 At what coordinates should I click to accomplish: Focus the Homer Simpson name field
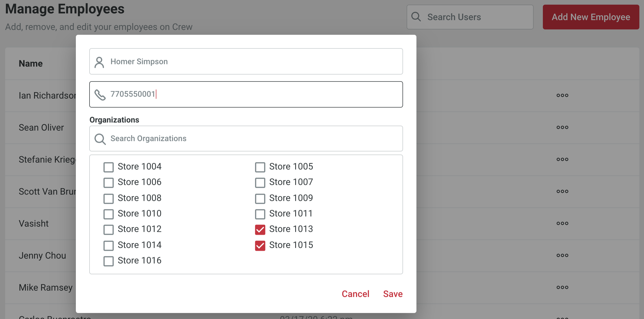pos(246,61)
